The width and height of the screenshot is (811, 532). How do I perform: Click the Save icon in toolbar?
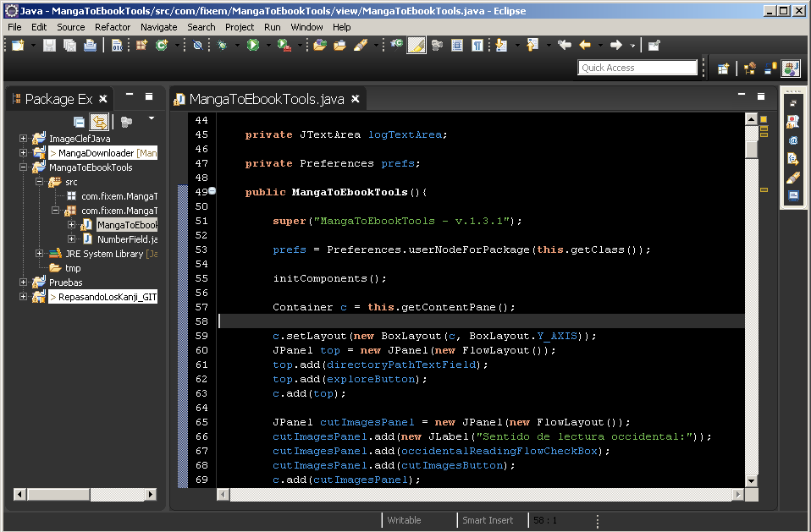(49, 46)
